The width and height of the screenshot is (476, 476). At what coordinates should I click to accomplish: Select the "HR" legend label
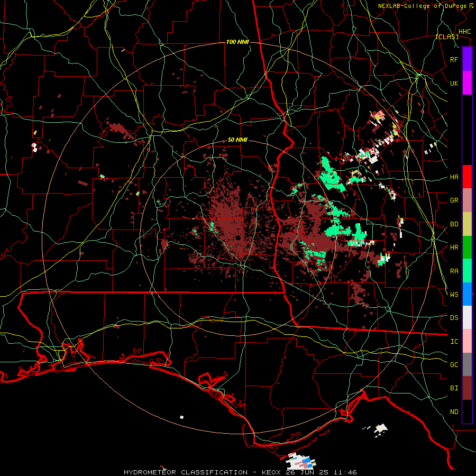[x=454, y=248]
